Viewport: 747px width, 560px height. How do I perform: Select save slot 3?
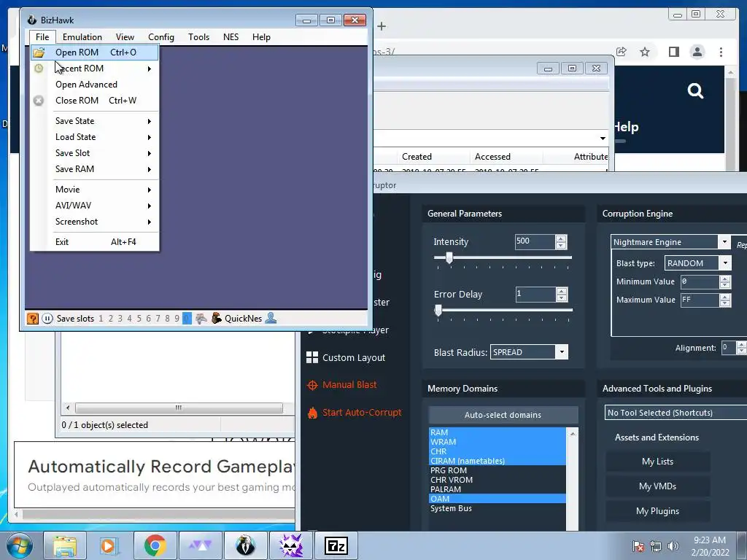point(120,319)
